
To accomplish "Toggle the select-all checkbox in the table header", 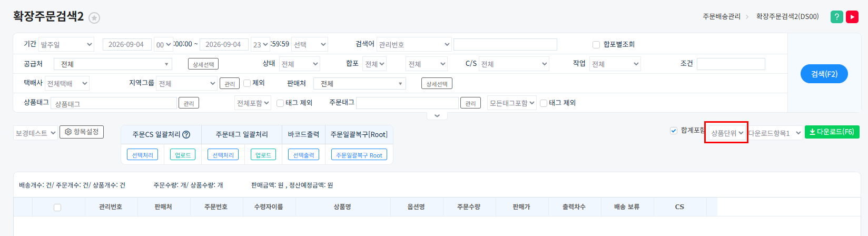I will [57, 208].
